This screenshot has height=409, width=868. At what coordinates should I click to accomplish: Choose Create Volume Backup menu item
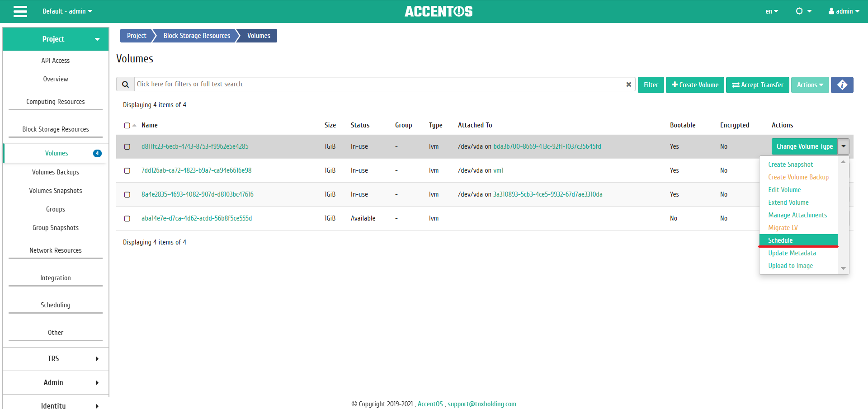(x=798, y=177)
